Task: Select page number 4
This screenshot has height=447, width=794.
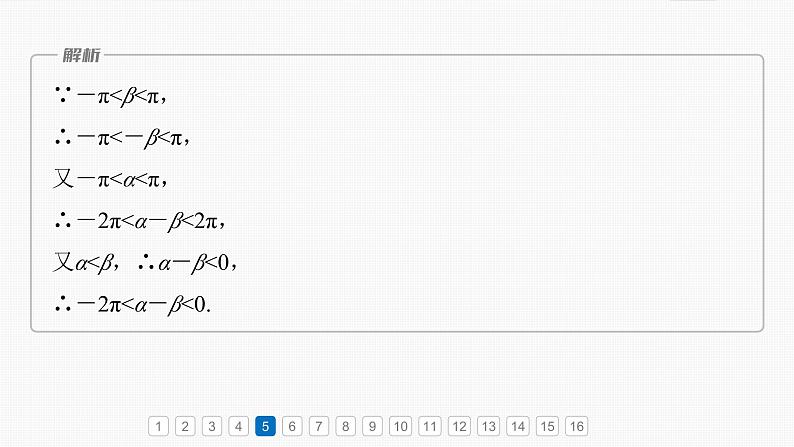Action: (238, 427)
